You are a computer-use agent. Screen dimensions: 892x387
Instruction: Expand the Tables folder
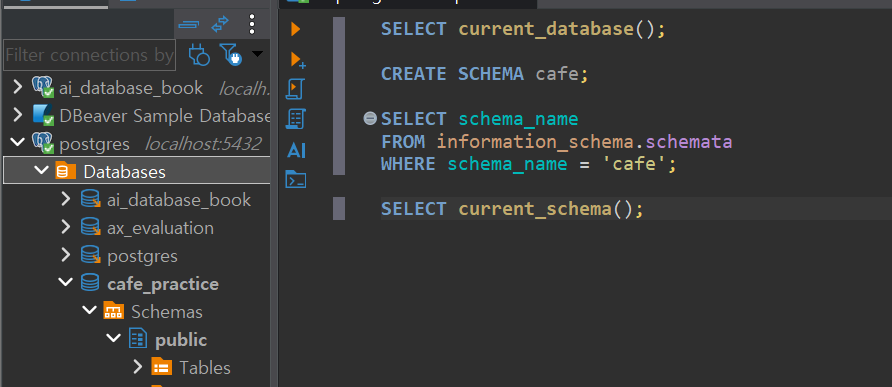[x=137, y=367]
